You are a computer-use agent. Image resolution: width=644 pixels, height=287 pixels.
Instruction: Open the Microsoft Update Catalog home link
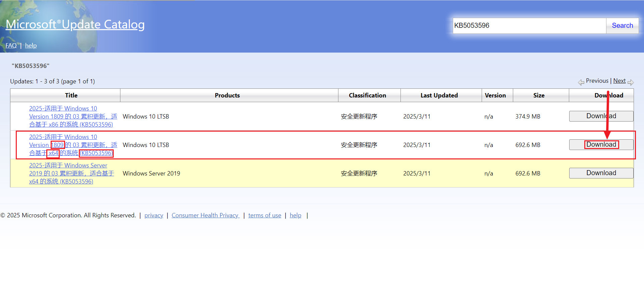click(x=75, y=24)
